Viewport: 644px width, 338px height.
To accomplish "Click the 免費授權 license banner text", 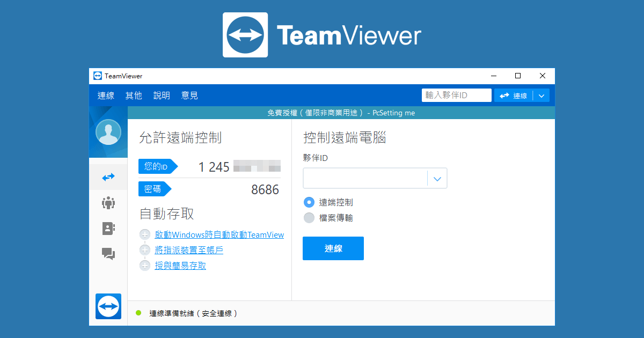I will coord(341,113).
